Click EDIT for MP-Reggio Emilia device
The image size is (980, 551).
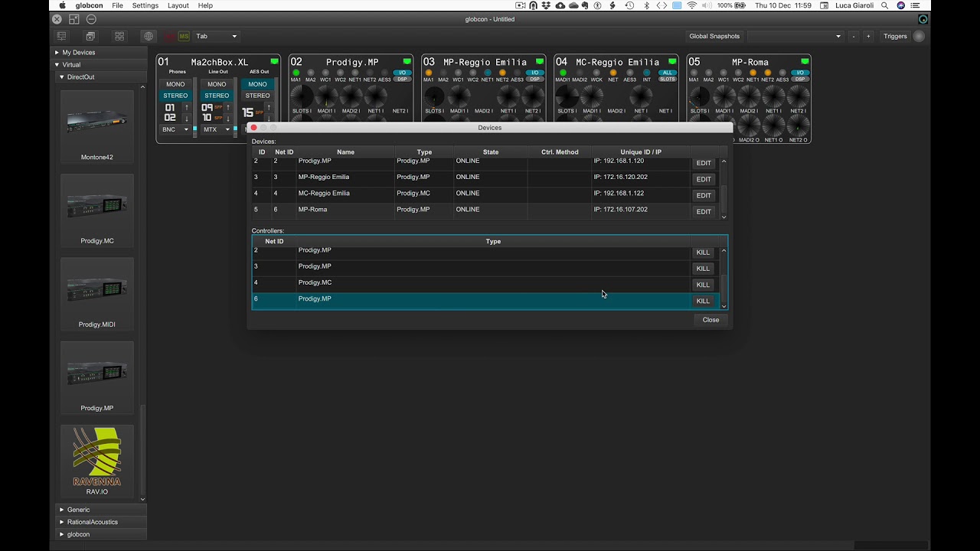[704, 179]
